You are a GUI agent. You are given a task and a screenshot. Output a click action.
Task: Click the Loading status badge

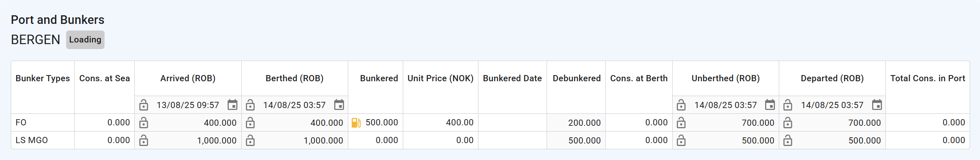point(85,40)
